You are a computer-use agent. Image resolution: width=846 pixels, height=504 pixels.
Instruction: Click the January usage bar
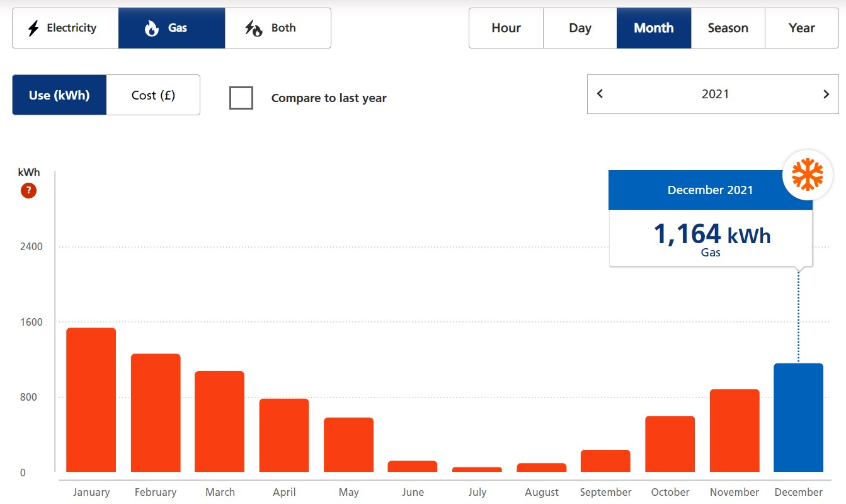coord(91,400)
